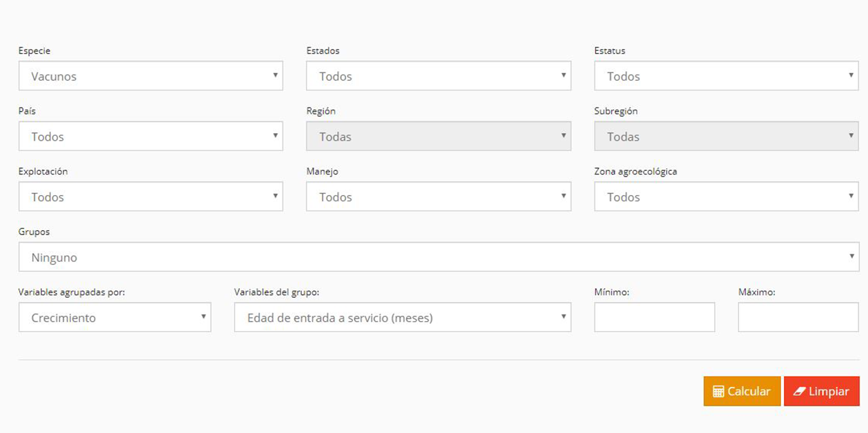Click the Máximo input field
868x433 pixels.
coord(798,317)
